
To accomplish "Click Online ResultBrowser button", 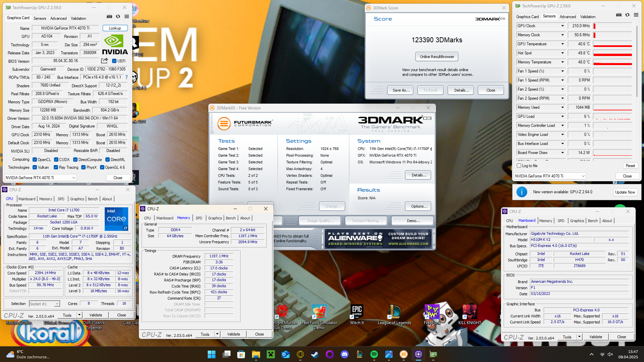I will (x=437, y=57).
